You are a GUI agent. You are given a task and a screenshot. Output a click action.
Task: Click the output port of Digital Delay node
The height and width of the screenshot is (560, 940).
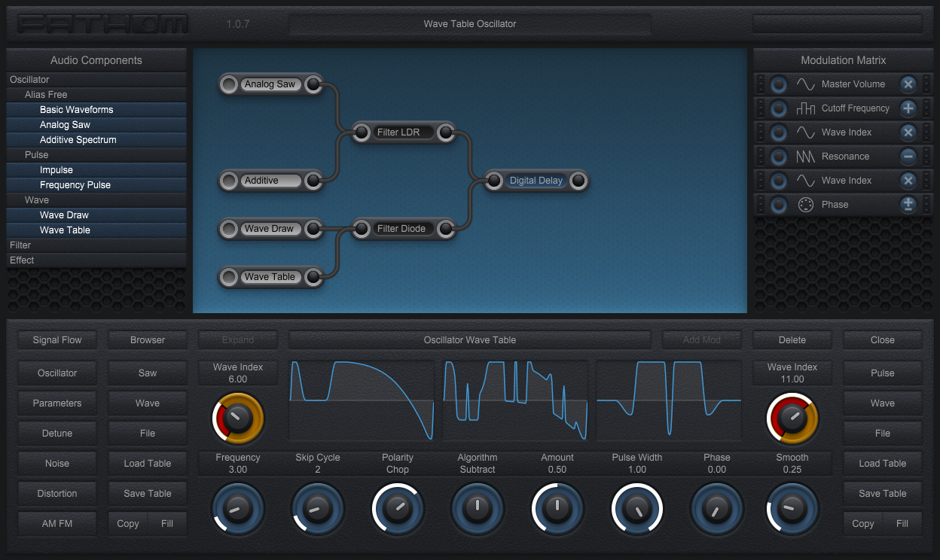(578, 181)
